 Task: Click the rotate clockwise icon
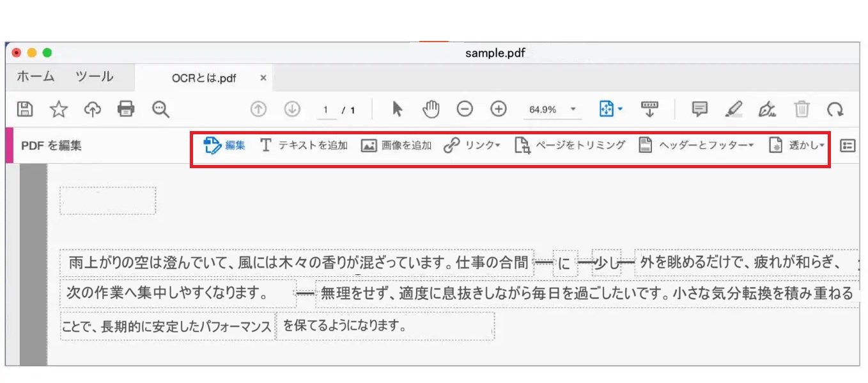point(835,109)
